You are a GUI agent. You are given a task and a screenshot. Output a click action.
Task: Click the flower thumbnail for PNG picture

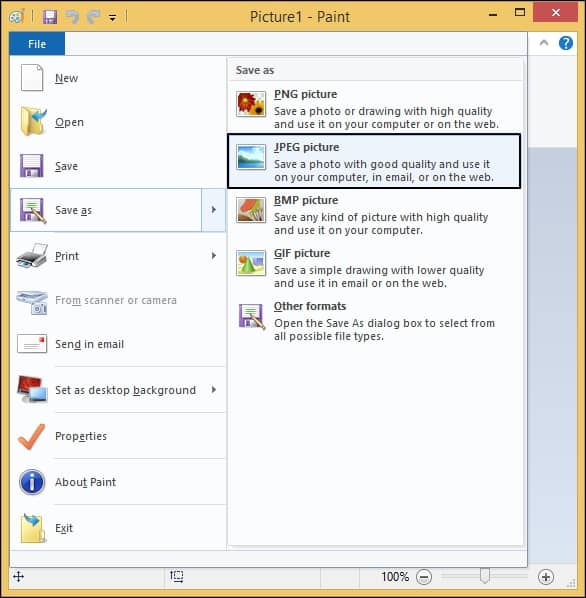click(x=250, y=104)
